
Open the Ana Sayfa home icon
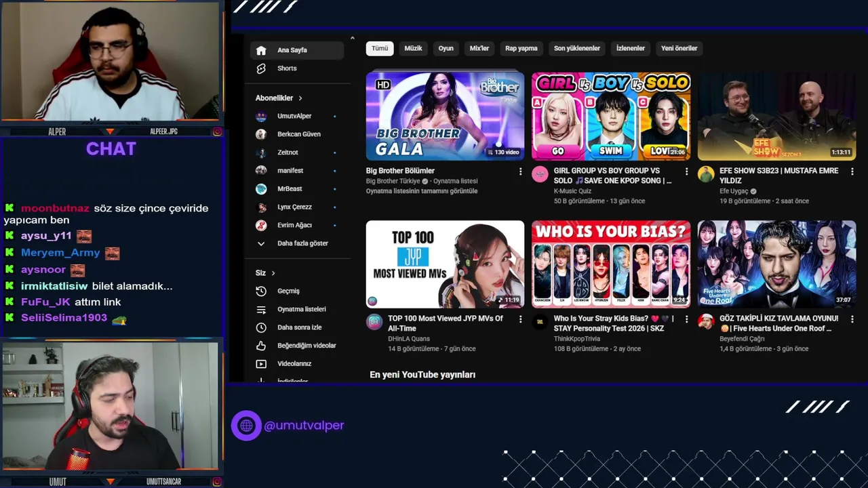click(x=261, y=50)
